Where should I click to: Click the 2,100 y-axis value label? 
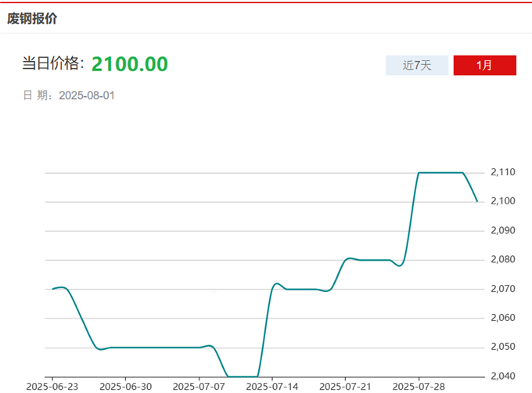pyautogui.click(x=504, y=201)
